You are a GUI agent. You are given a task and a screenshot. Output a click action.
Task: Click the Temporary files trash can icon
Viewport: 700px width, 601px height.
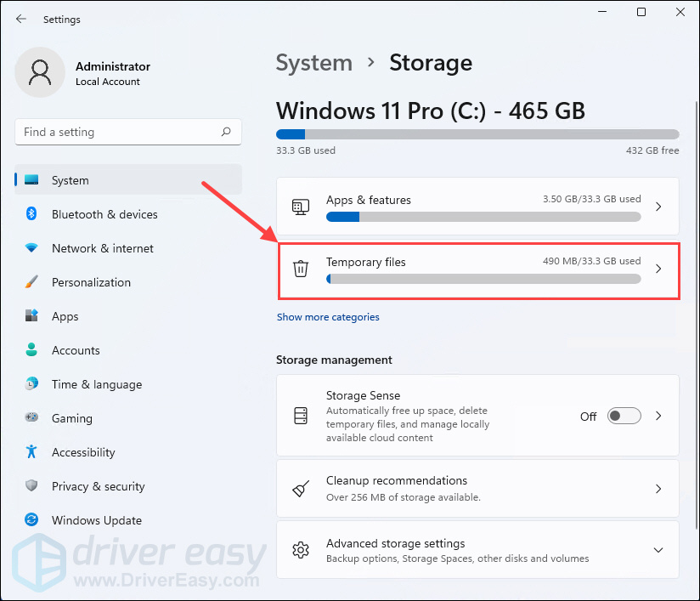click(x=301, y=269)
